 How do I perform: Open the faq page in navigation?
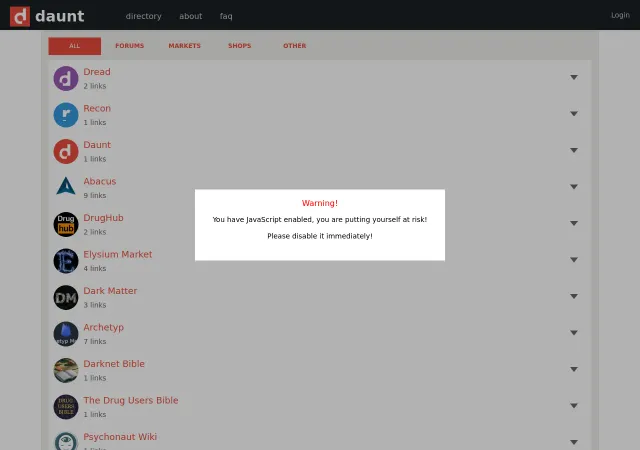226,16
